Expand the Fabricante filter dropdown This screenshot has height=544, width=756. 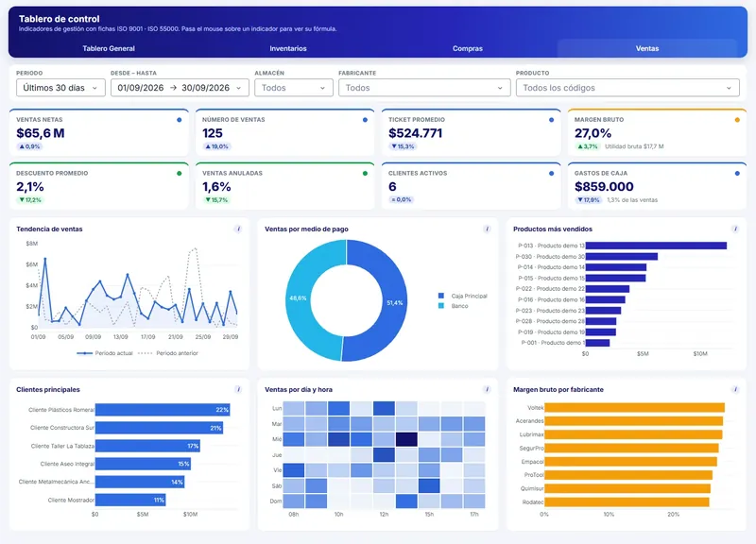pos(424,88)
